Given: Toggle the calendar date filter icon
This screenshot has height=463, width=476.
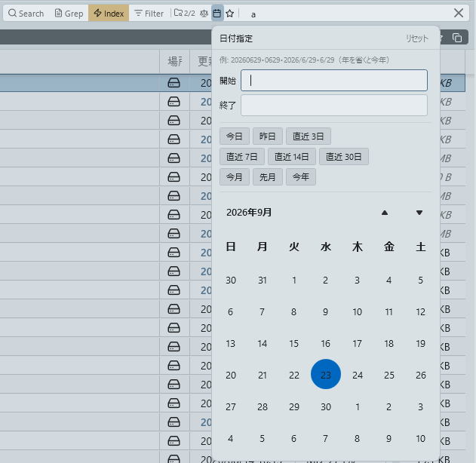Looking at the screenshot, I should [217, 14].
